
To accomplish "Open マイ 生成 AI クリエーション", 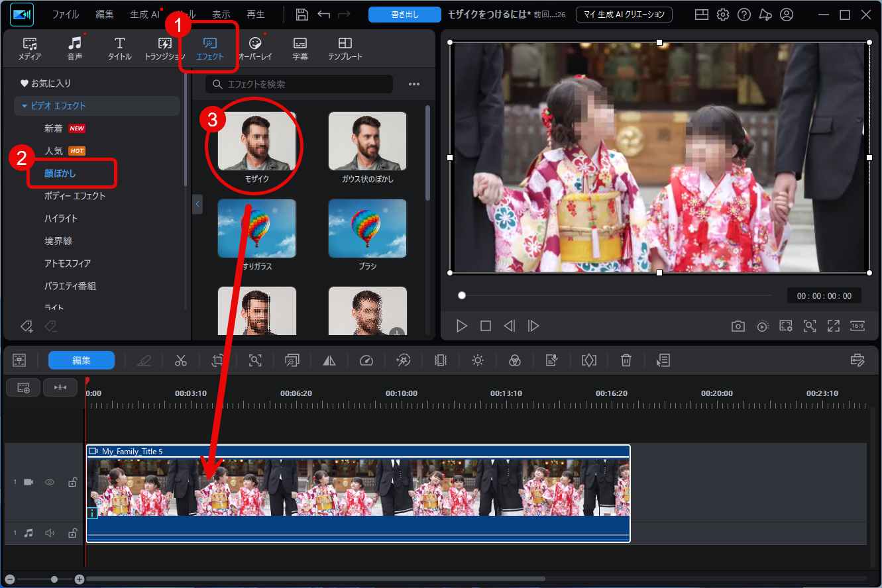I will 624,15.
